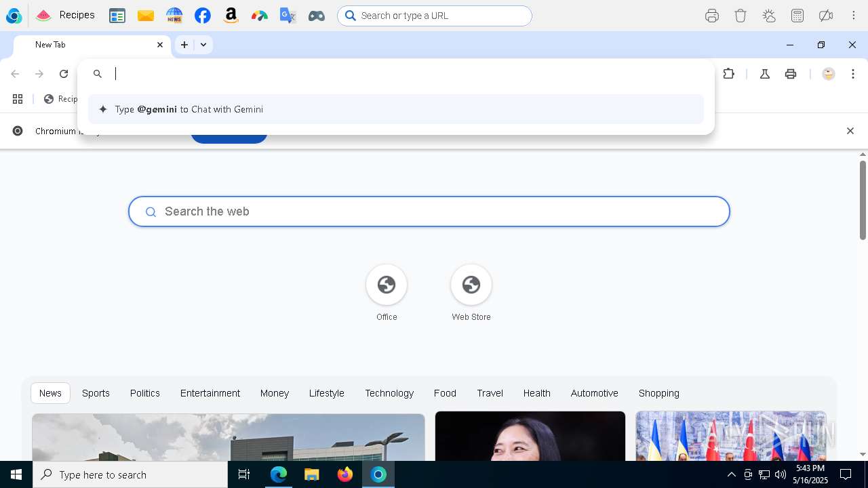Screen dimensions: 868x488
Task: Open the Amazon shortcut
Action: [231, 16]
